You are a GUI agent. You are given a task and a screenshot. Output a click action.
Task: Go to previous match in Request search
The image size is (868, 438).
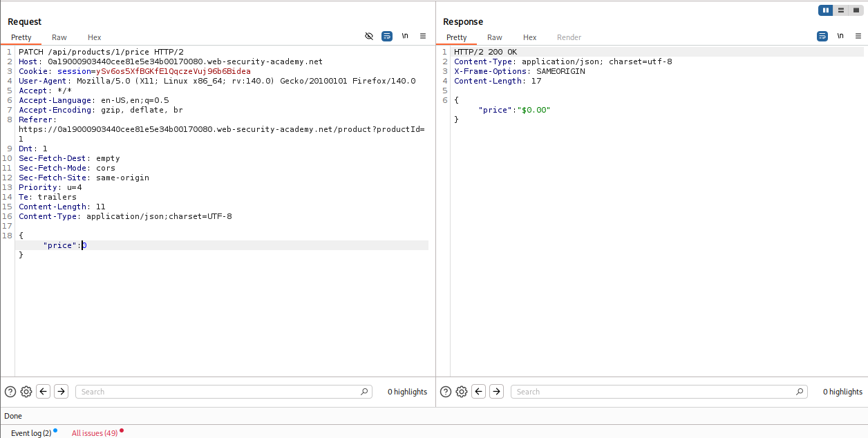pyautogui.click(x=44, y=392)
